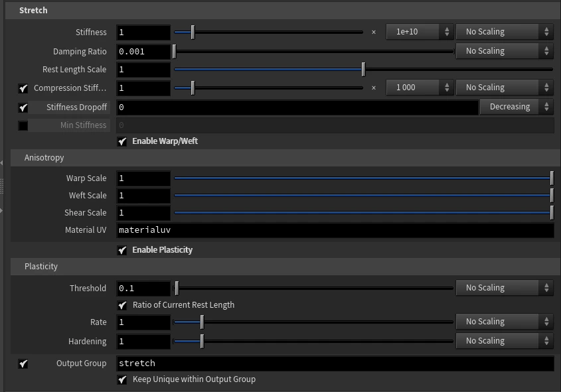Click the Warp Scale label
Screen dimensions: 561x392
[86, 178]
